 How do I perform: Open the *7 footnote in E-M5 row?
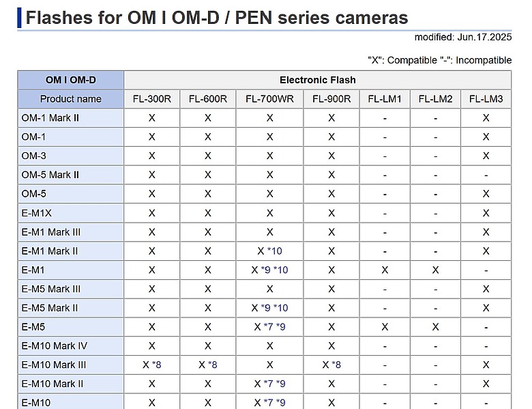pos(268,327)
